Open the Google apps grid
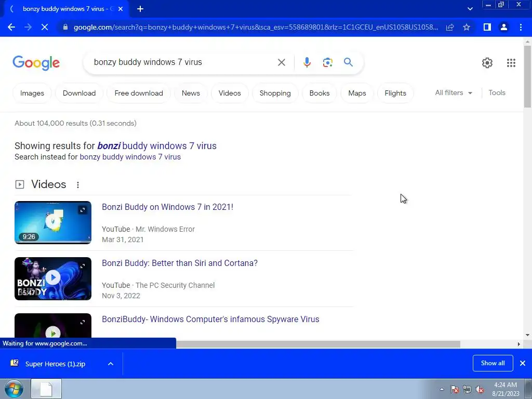This screenshot has width=532, height=399. click(511, 63)
